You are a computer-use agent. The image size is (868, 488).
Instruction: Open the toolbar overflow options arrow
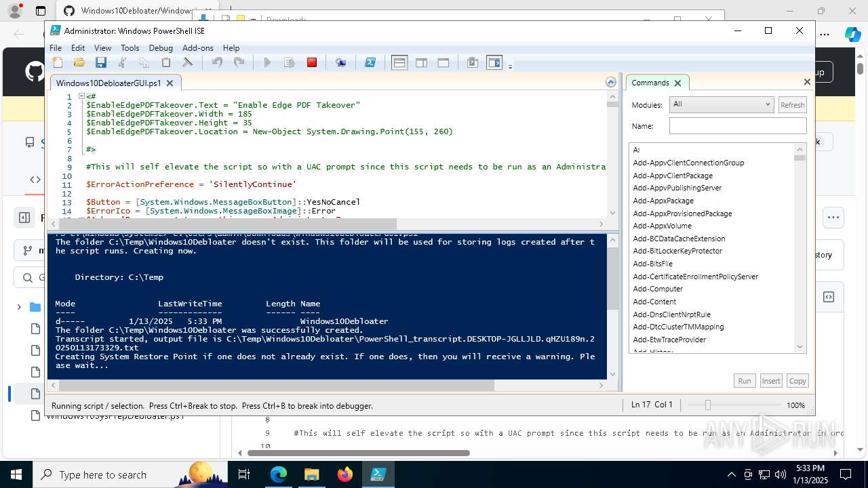(x=510, y=66)
